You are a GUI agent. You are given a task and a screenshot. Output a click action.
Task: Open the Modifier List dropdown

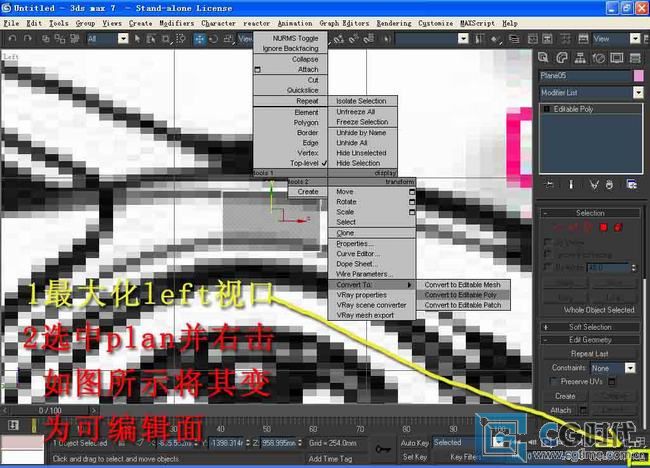point(638,92)
